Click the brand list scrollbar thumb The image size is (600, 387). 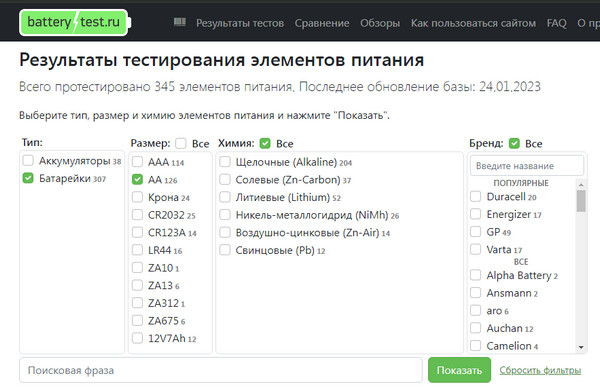(x=581, y=201)
